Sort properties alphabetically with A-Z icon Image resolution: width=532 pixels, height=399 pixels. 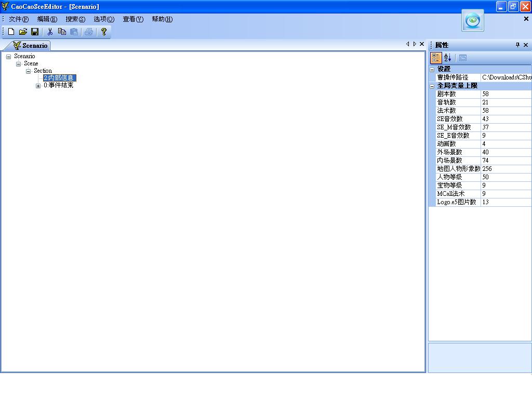tap(448, 58)
